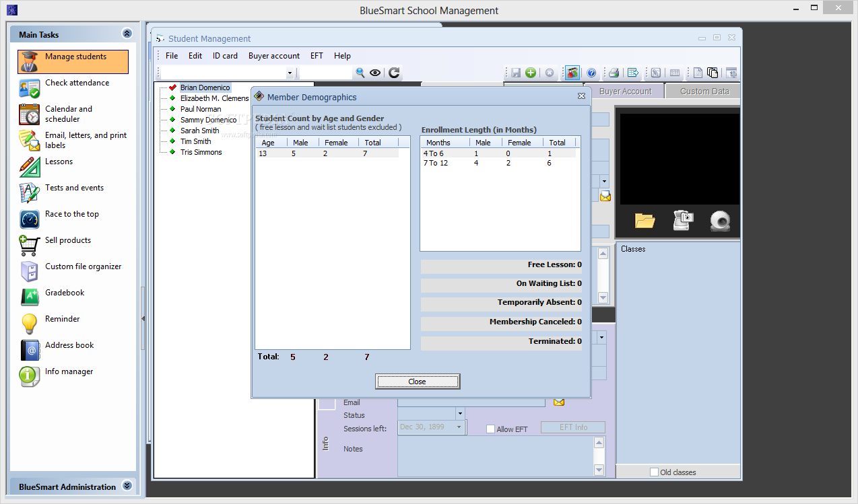Click the grayed save floppy icon

coord(515,73)
